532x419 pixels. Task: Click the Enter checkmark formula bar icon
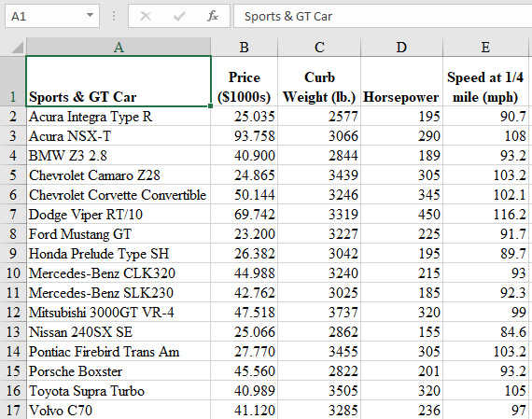tap(179, 16)
